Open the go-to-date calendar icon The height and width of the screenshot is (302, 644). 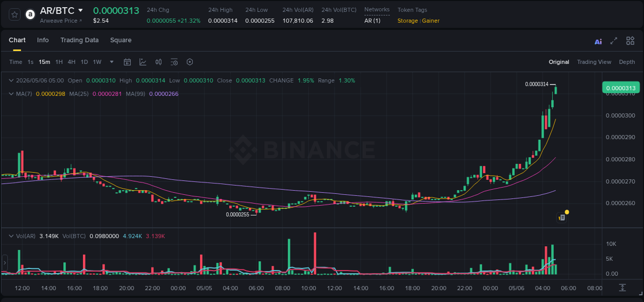coord(127,62)
